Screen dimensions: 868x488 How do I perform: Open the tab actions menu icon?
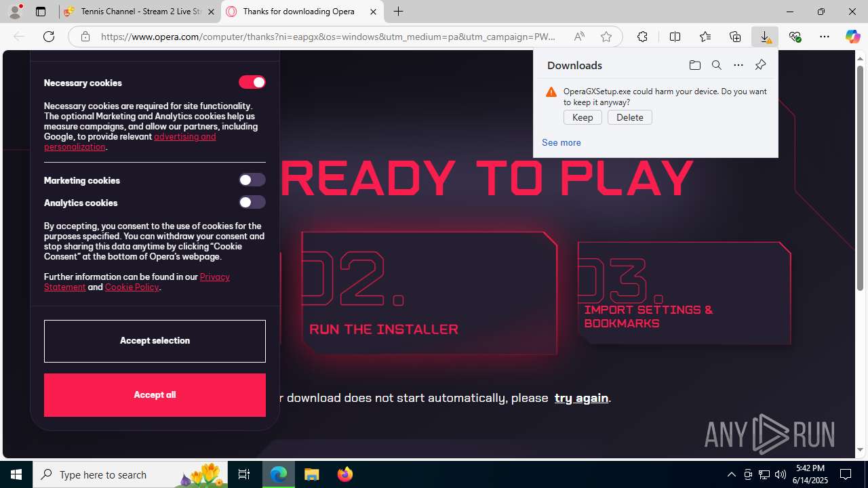click(x=41, y=12)
